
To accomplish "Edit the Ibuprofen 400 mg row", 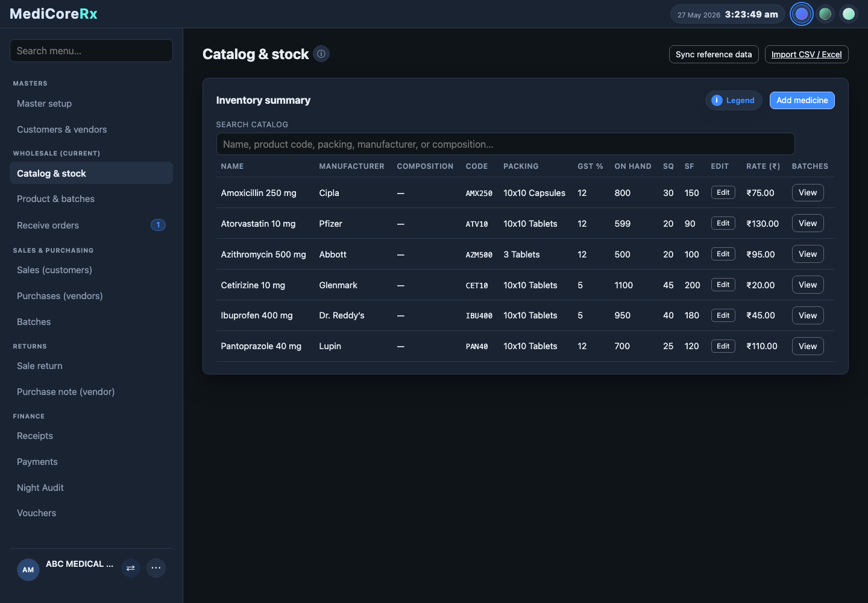I will [x=723, y=315].
